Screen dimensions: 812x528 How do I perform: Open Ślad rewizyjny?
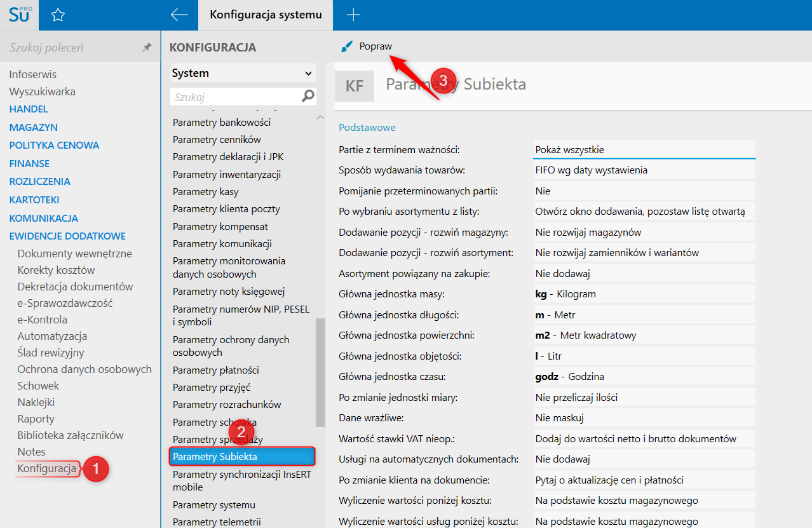tap(51, 353)
